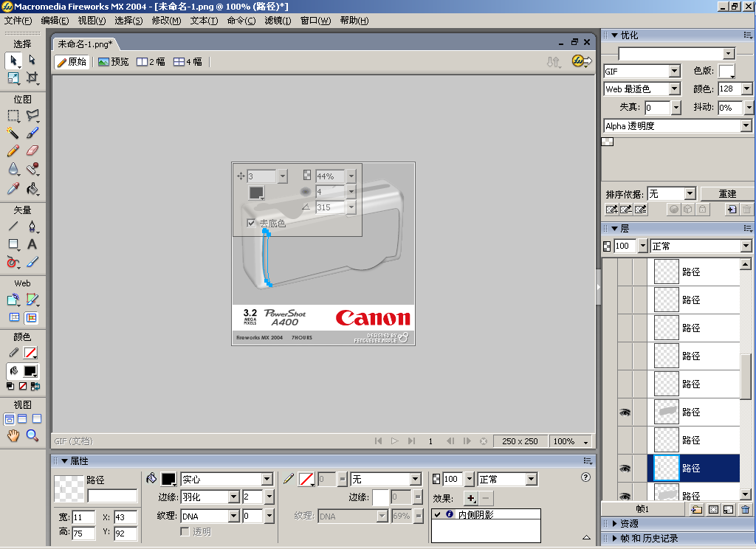Select the Rubber Stamp tool
The image size is (756, 549).
pos(32,169)
